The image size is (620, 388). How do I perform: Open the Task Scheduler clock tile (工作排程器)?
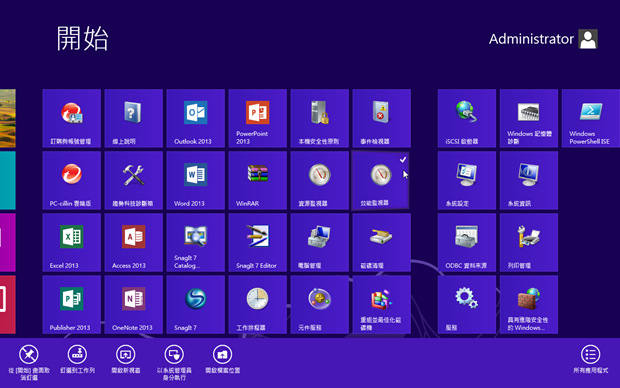pos(257,305)
